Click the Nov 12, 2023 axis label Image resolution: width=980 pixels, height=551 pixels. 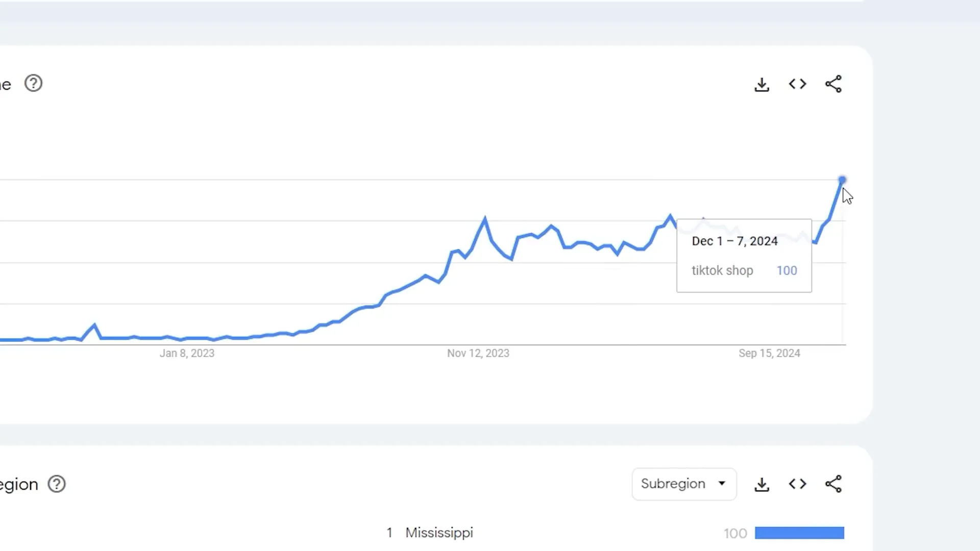tap(478, 353)
